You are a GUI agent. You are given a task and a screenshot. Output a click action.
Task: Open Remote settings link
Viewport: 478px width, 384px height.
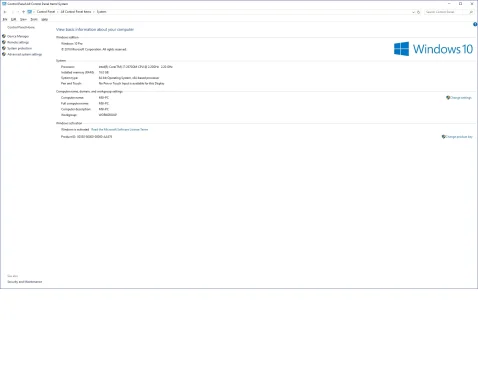18,42
